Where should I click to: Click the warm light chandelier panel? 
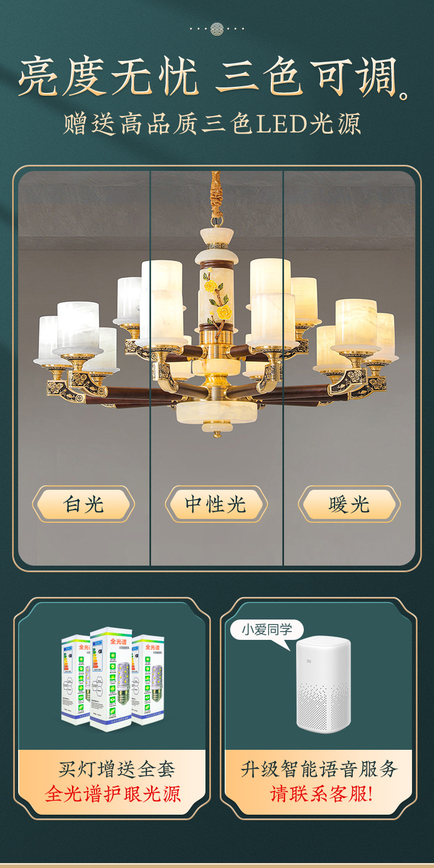(x=349, y=368)
